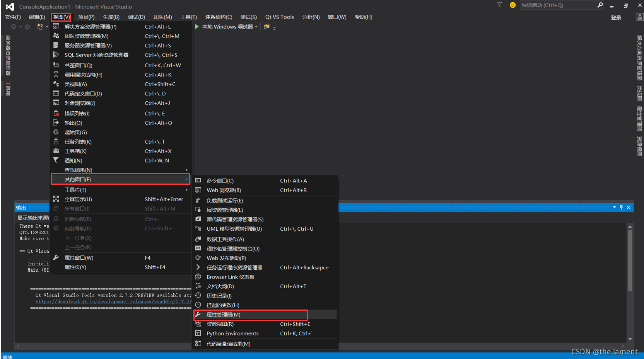This screenshot has height=359, width=644.
Task: Toggle auto-hide pin on Output panel
Action: coord(621,208)
